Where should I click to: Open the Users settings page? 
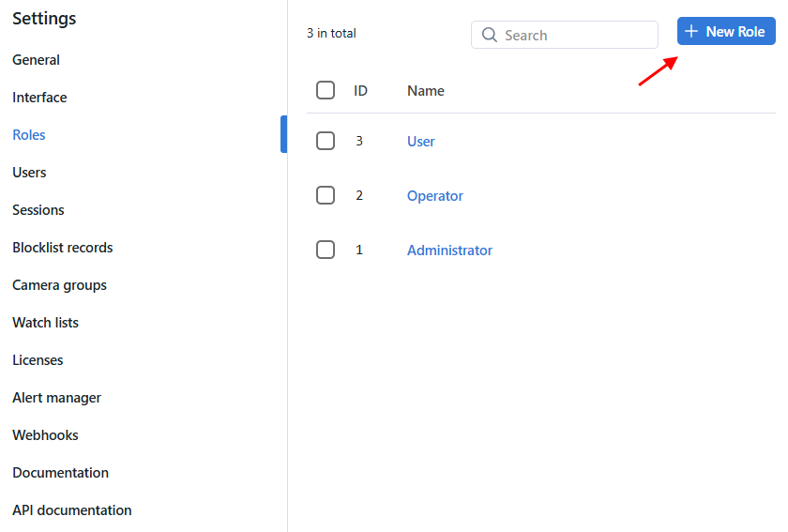click(x=29, y=173)
